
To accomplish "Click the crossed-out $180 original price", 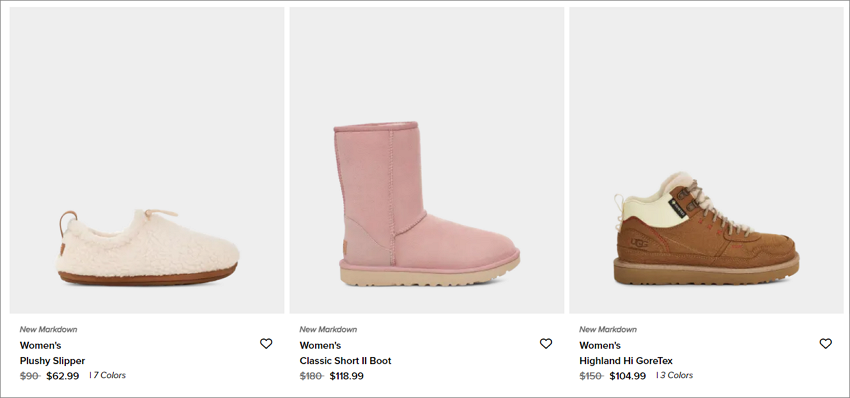I will click(x=312, y=376).
